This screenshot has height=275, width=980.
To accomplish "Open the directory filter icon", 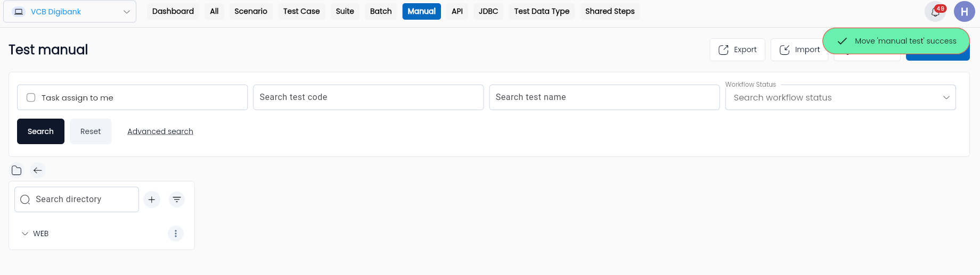I will pos(177,199).
